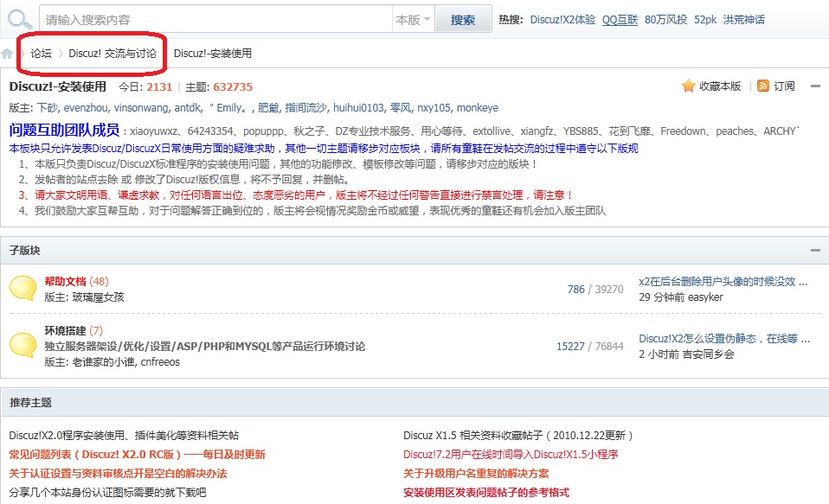Open the 本版 search scope dropdown
This screenshot has height=504, width=829.
[413, 20]
